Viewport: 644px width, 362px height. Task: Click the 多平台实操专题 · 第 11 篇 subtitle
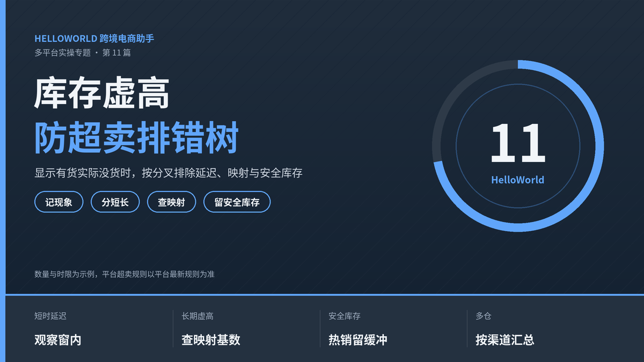coord(83,53)
